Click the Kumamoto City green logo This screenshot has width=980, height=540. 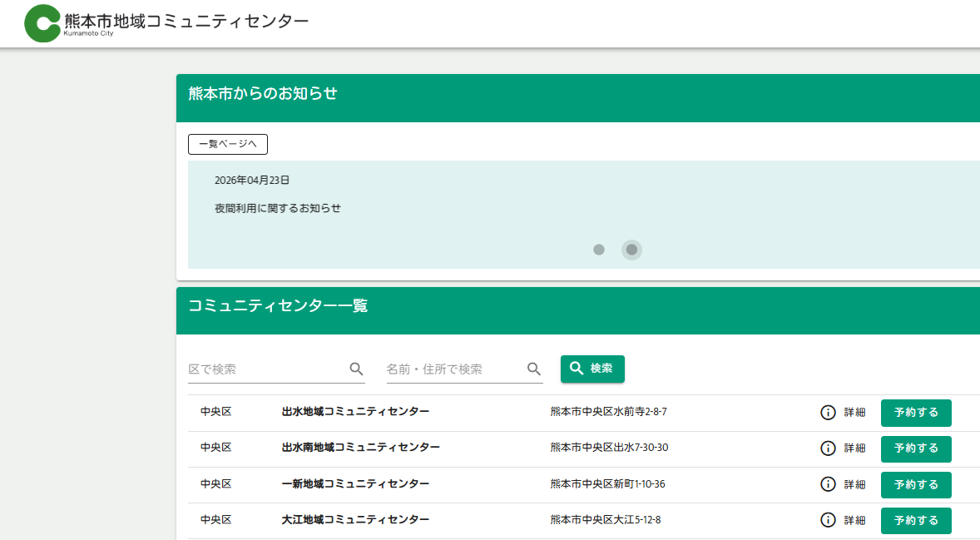(x=42, y=23)
